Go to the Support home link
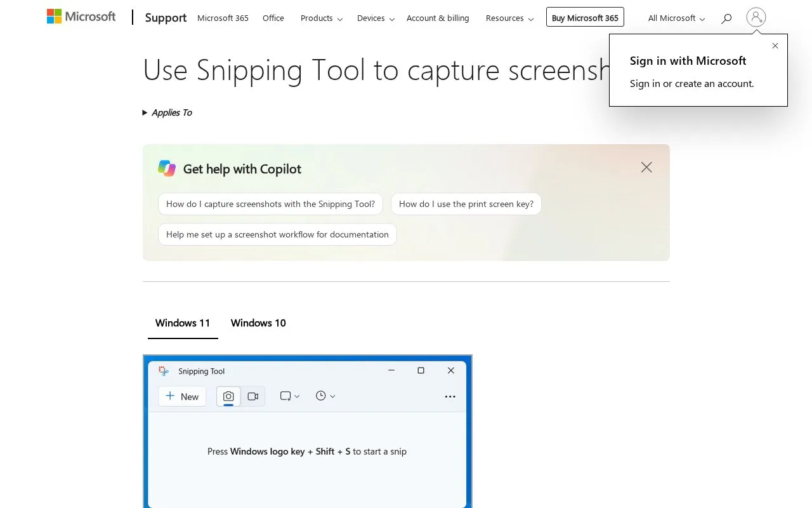This screenshot has height=508, width=812. pyautogui.click(x=166, y=18)
